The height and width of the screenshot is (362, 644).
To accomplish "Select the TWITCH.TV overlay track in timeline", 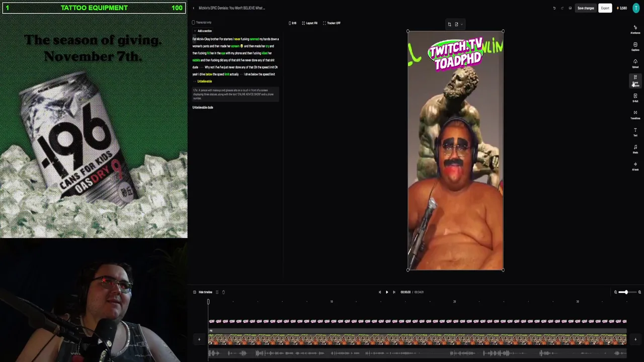I will 418,321.
